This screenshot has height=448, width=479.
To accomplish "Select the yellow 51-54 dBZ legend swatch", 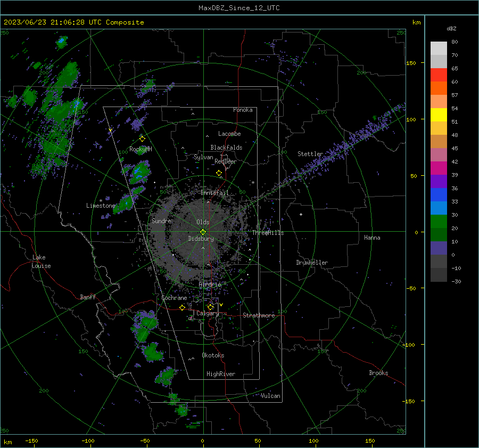I will coord(439,115).
